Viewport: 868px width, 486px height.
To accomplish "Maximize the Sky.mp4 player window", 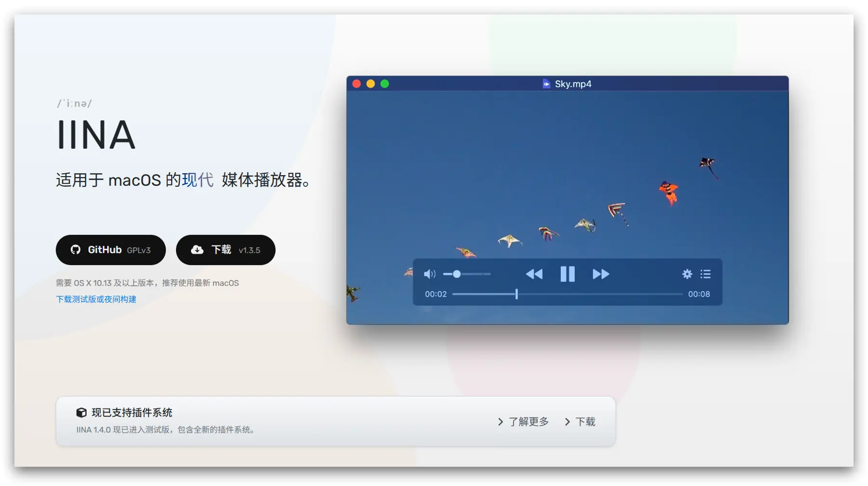I will click(385, 84).
